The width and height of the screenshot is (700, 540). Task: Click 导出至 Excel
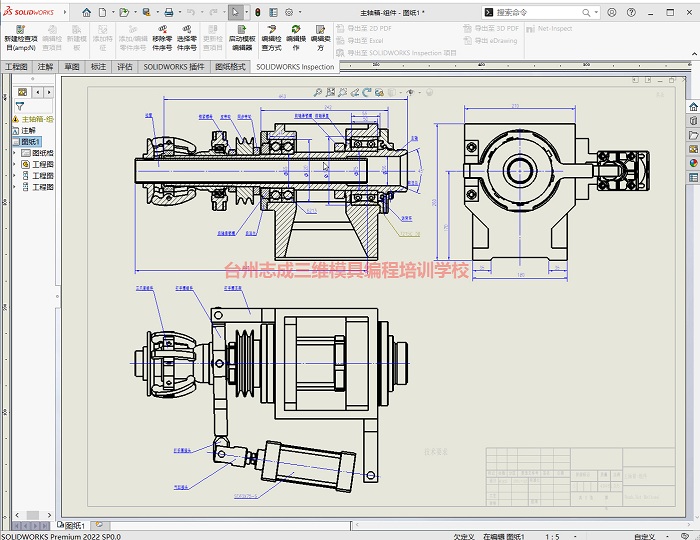pyautogui.click(x=360, y=41)
